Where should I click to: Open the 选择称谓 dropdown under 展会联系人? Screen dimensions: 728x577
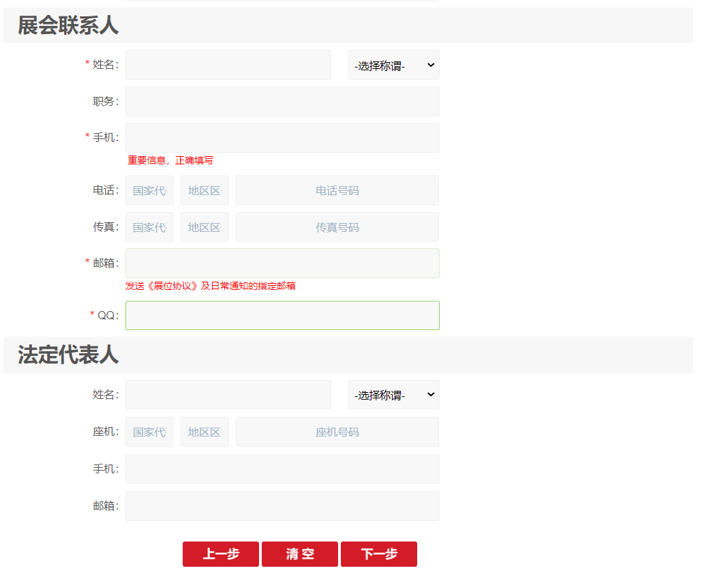[394, 65]
